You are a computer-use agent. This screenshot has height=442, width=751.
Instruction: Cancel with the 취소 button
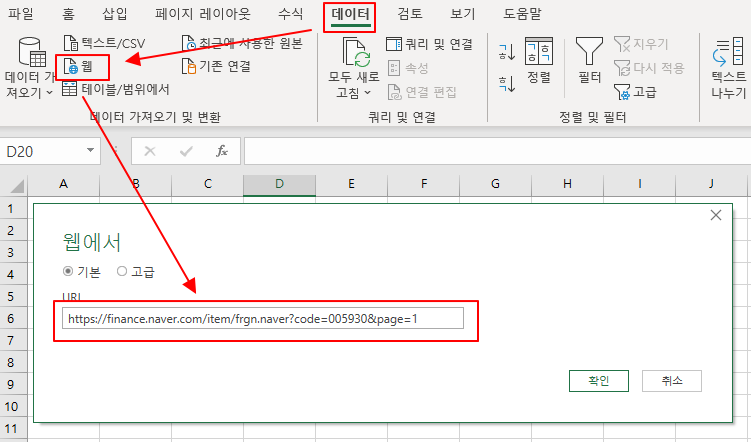pyautogui.click(x=671, y=381)
